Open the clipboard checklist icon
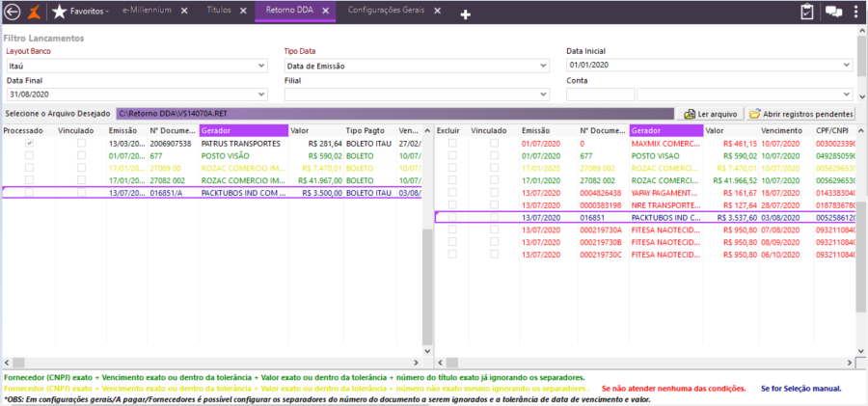 tap(807, 12)
